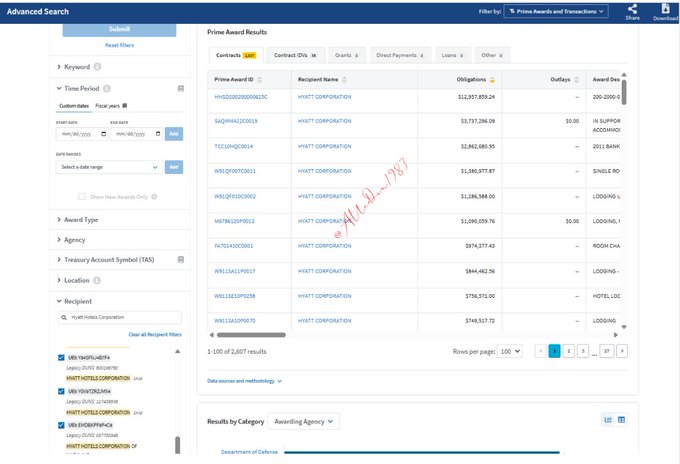Open the Grants tab
The height and width of the screenshot is (464, 680).
[346, 55]
